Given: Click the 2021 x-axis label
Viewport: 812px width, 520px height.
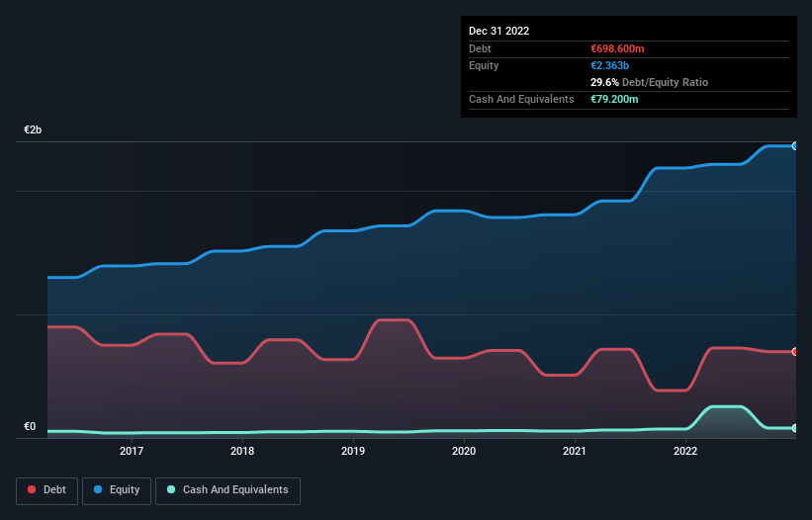Looking at the screenshot, I should click(575, 451).
